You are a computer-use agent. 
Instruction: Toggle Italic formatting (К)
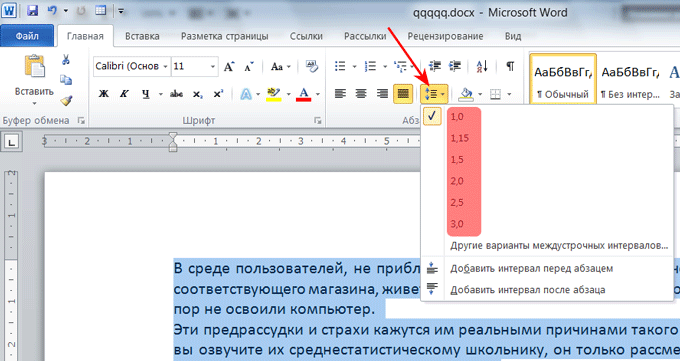(x=124, y=94)
